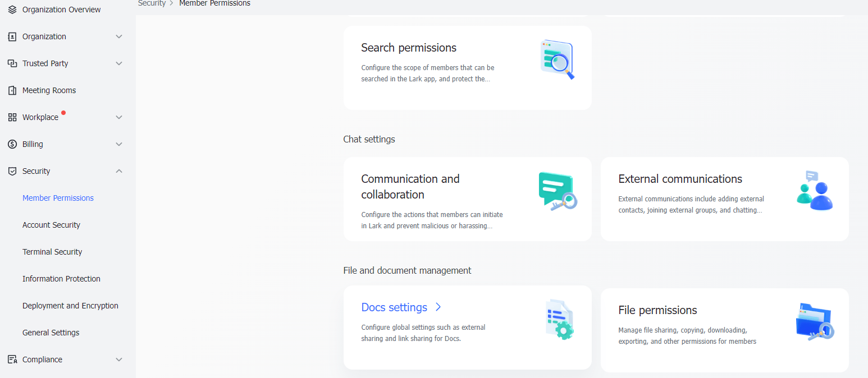The height and width of the screenshot is (378, 868).
Task: Open General Settings under Security
Action: tap(51, 332)
